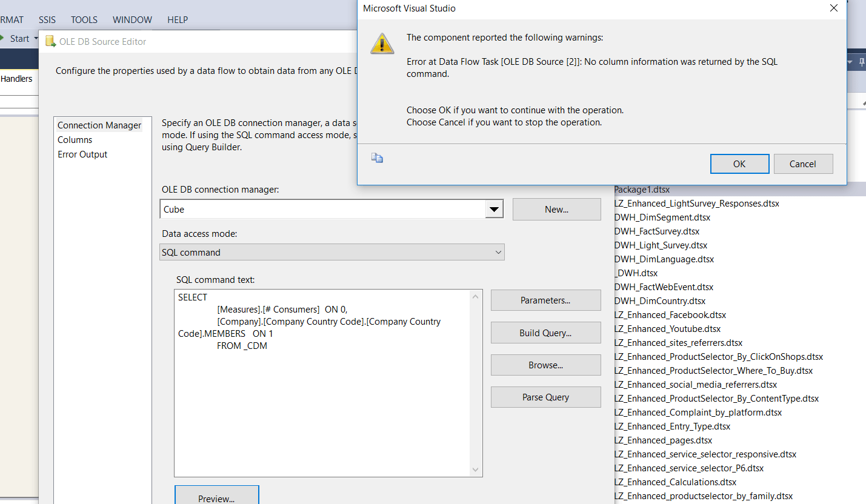Viewport: 866px width, 504px height.
Task: Select the Columns page
Action: (x=75, y=140)
